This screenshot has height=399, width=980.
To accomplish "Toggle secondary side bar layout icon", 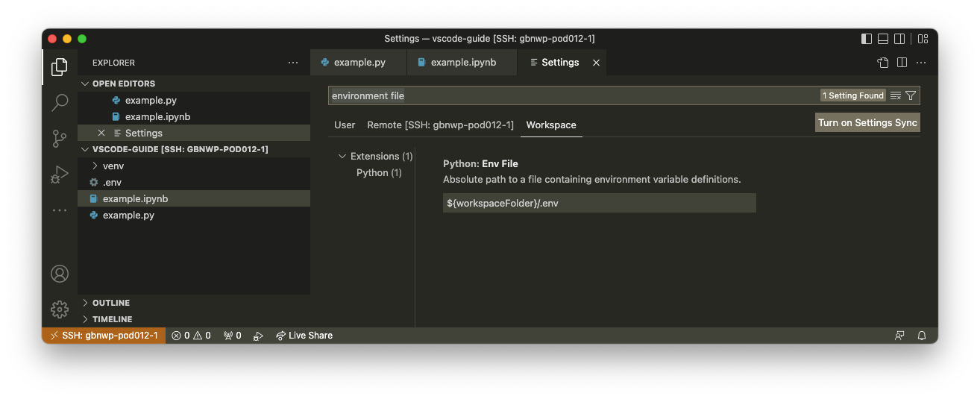I will pyautogui.click(x=899, y=39).
